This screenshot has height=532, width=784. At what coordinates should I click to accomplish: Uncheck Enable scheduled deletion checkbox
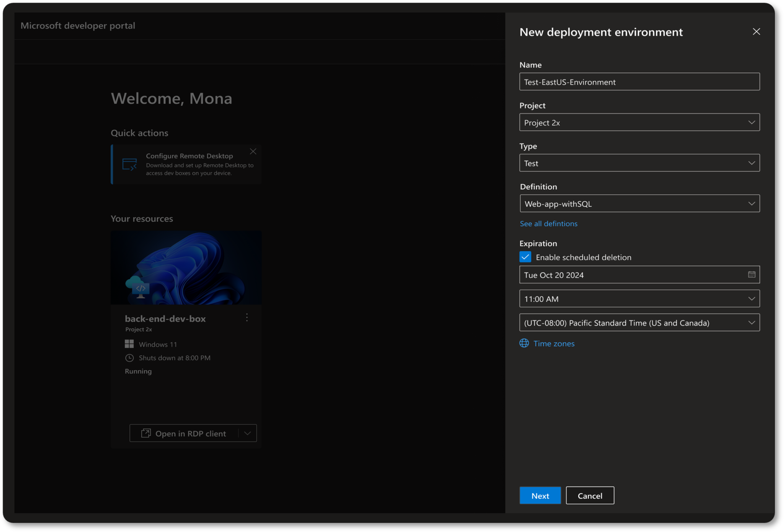[525, 257]
